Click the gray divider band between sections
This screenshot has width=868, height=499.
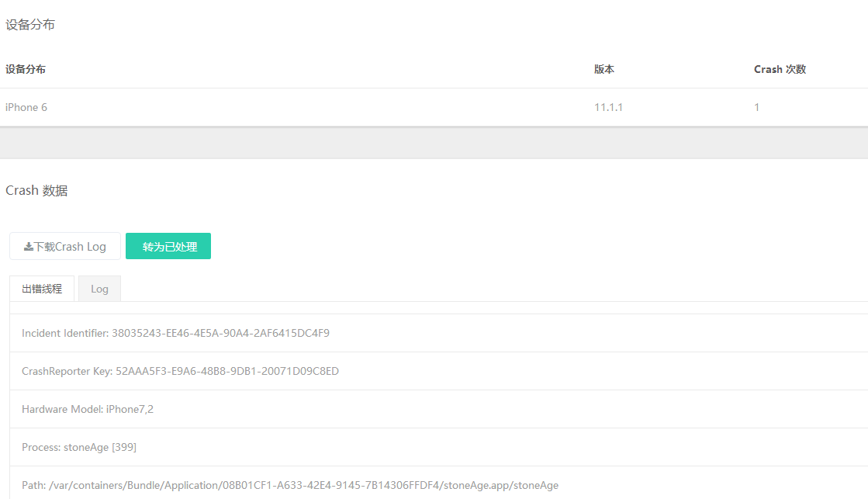click(x=434, y=143)
